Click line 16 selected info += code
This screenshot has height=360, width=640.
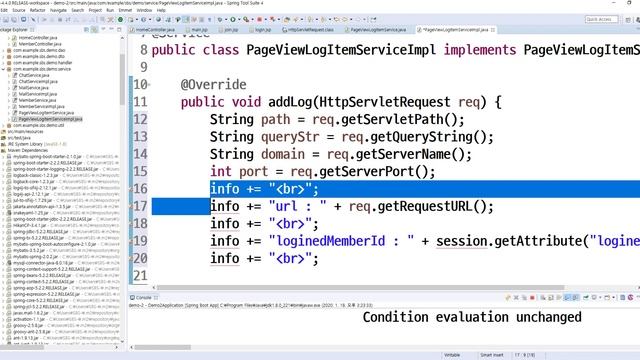[264, 189]
